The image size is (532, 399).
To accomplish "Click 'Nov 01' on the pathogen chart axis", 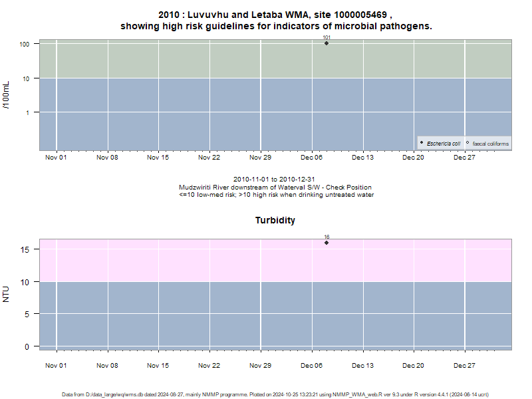I will 56,158.
